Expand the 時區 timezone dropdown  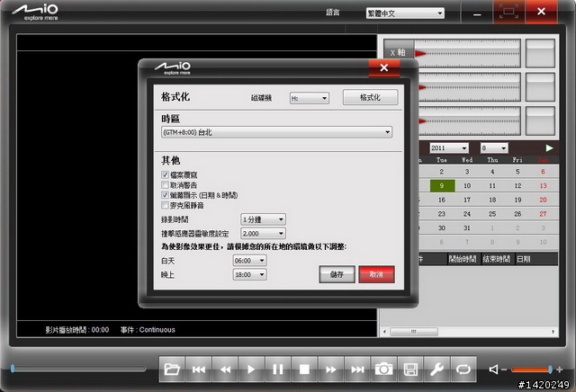coord(276,132)
